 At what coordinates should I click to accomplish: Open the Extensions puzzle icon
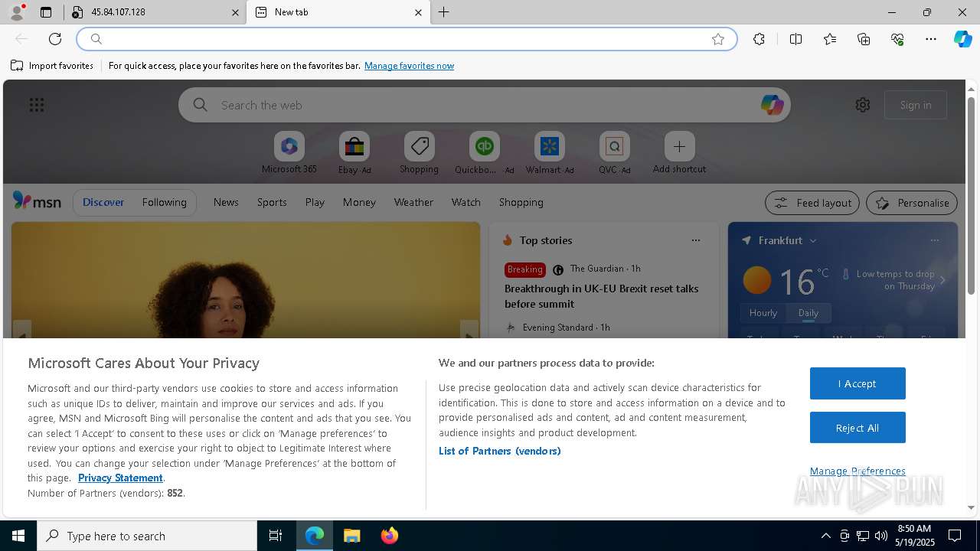pos(759,39)
